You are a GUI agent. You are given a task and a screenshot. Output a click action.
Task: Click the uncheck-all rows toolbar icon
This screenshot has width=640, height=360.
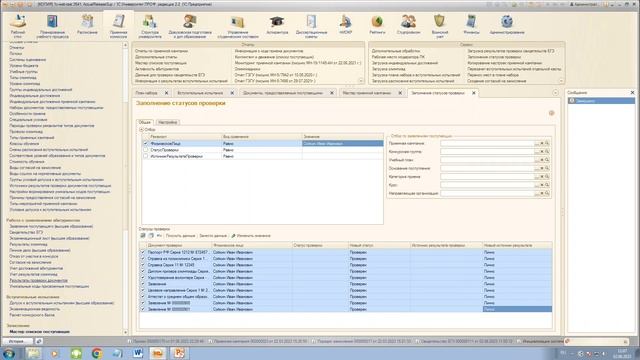point(151,236)
